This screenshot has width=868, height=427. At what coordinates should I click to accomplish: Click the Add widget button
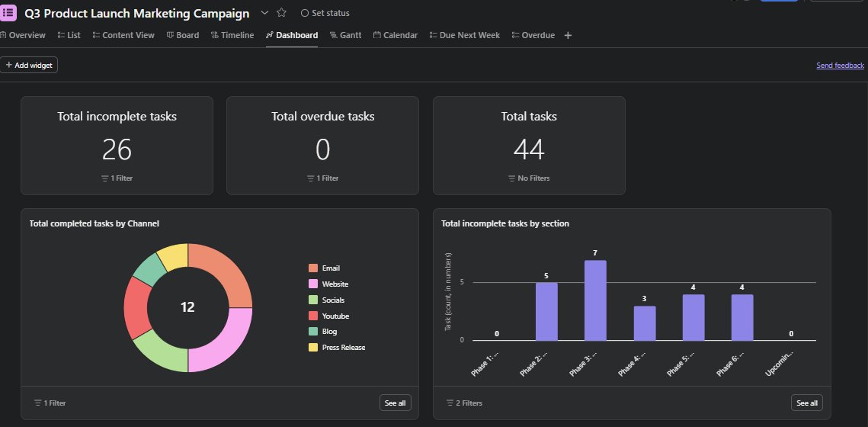click(x=29, y=66)
